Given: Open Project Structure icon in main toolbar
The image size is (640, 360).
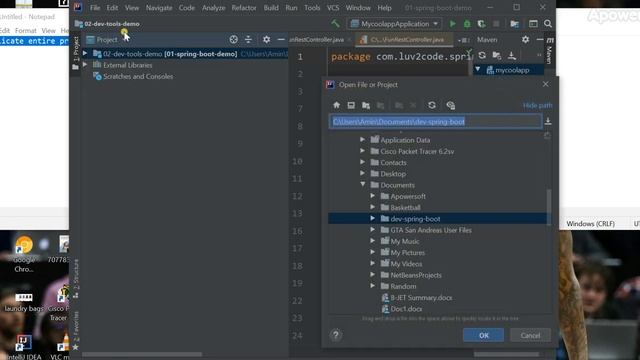Looking at the screenshot, I should (x=514, y=24).
